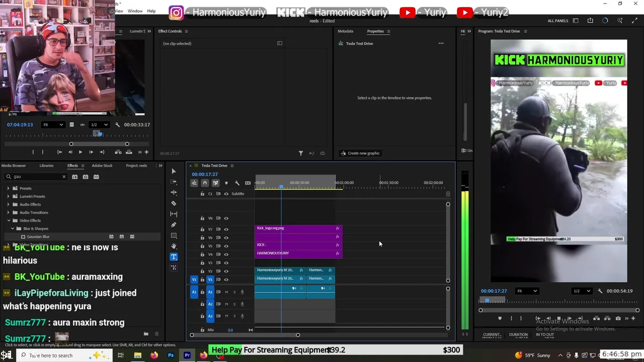The height and width of the screenshot is (362, 644).
Task: Click Extract button in Program monitor
Action: 607,318
